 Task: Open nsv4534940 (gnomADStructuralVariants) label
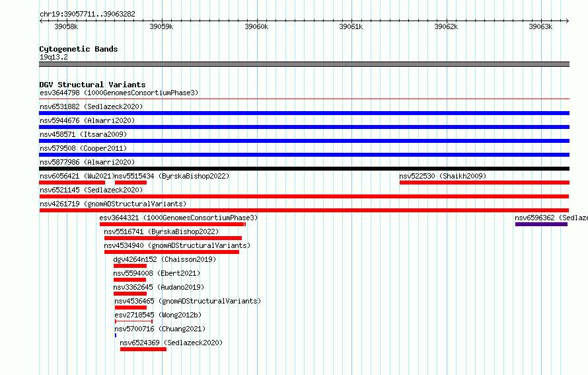tap(177, 245)
